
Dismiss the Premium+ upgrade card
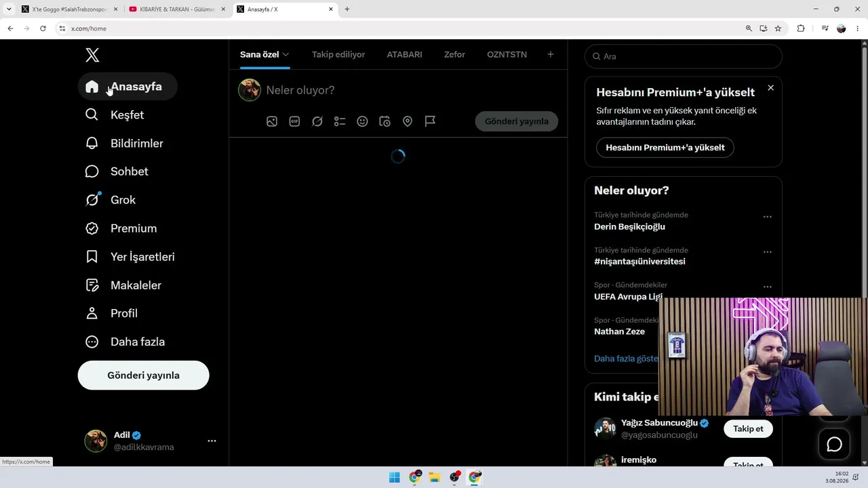(x=770, y=88)
